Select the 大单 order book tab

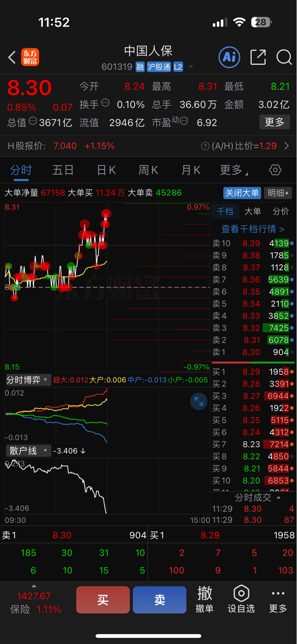coord(253,211)
